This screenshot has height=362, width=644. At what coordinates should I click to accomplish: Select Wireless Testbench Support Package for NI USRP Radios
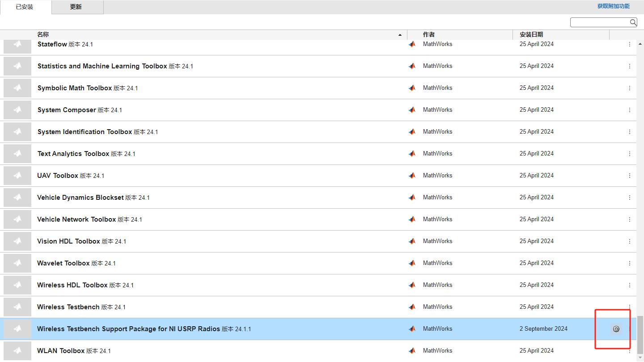129,329
